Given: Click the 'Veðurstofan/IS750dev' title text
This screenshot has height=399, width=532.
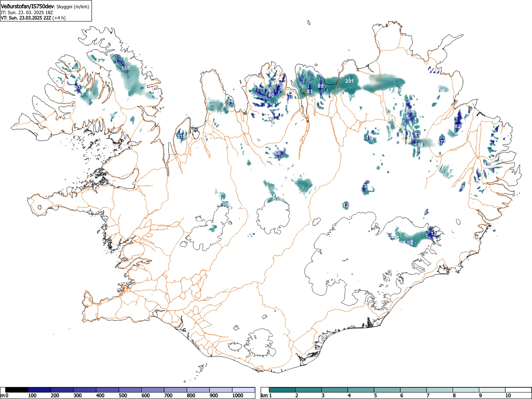Looking at the screenshot, I should tap(28, 6).
